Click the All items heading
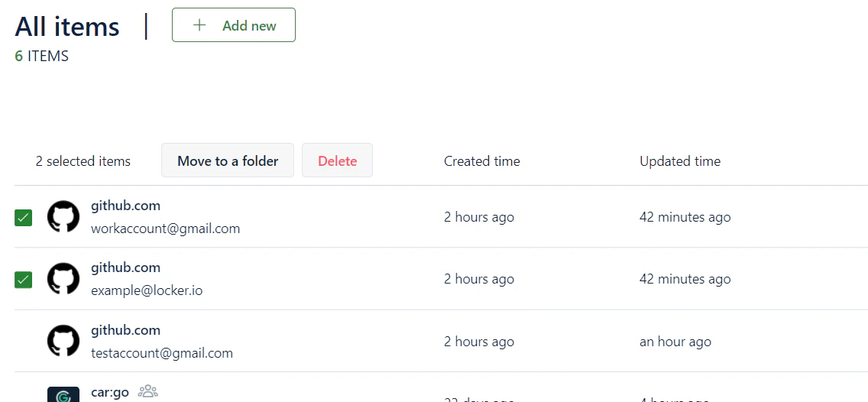This screenshot has height=402, width=868. pyautogui.click(x=67, y=27)
